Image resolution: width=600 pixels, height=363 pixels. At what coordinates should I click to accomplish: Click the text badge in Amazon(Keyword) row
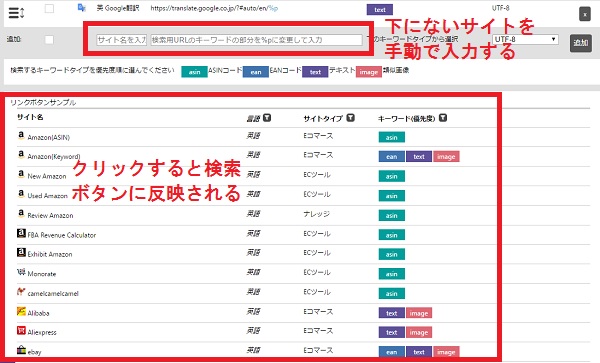419,156
